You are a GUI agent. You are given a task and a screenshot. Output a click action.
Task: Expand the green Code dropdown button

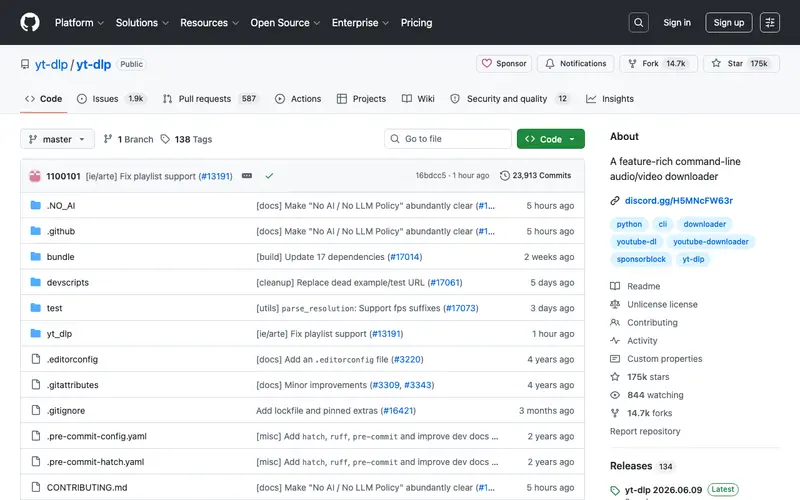point(551,139)
